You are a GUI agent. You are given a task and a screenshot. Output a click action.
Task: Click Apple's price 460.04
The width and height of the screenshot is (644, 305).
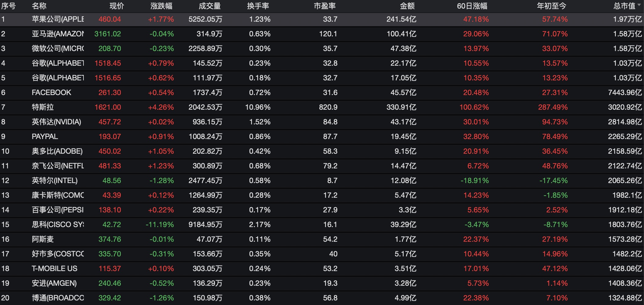(110, 19)
